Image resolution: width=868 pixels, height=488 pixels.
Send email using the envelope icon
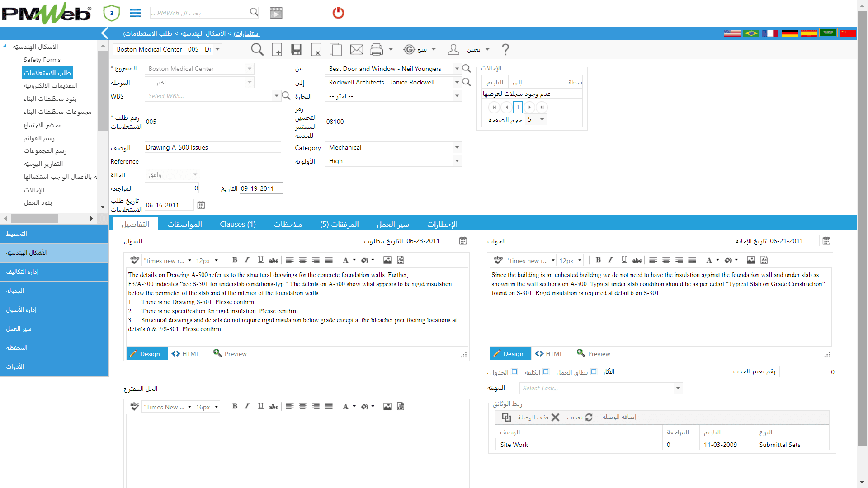(357, 49)
